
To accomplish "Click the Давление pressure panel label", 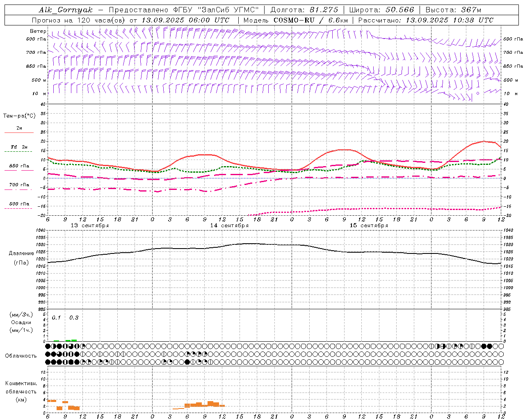I will [21, 254].
